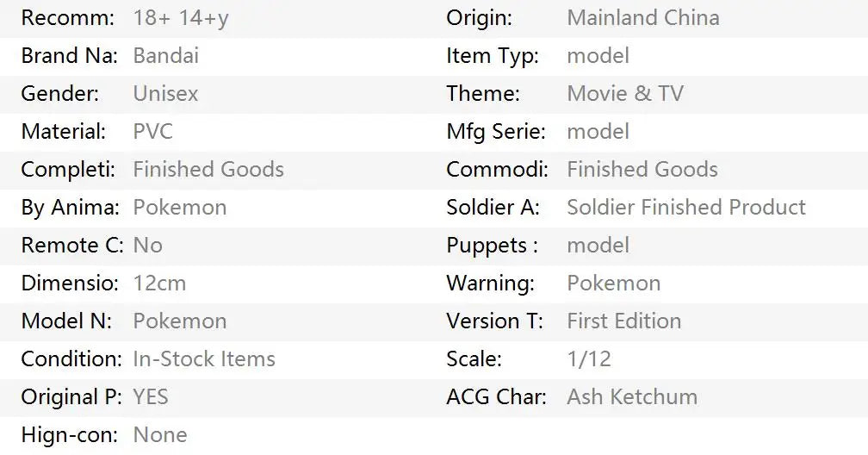Image resolution: width=868 pixels, height=455 pixels.
Task: Click the "Warning:" label
Action: [490, 284]
